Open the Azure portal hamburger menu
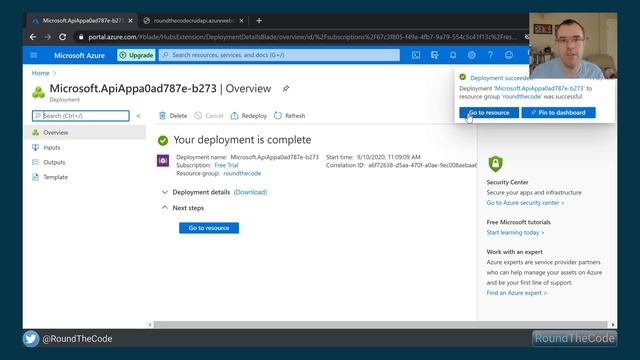Viewport: 640px width, 360px height. (x=34, y=55)
